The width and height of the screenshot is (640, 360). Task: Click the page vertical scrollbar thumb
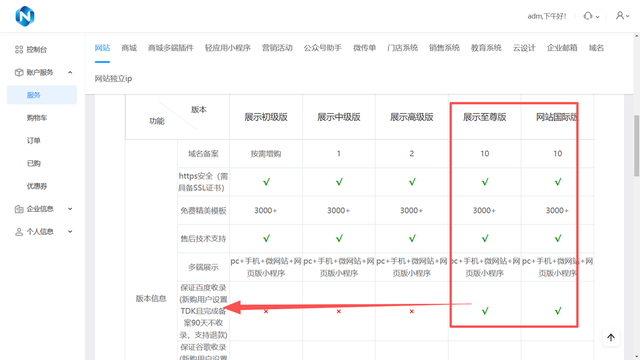coord(636,146)
